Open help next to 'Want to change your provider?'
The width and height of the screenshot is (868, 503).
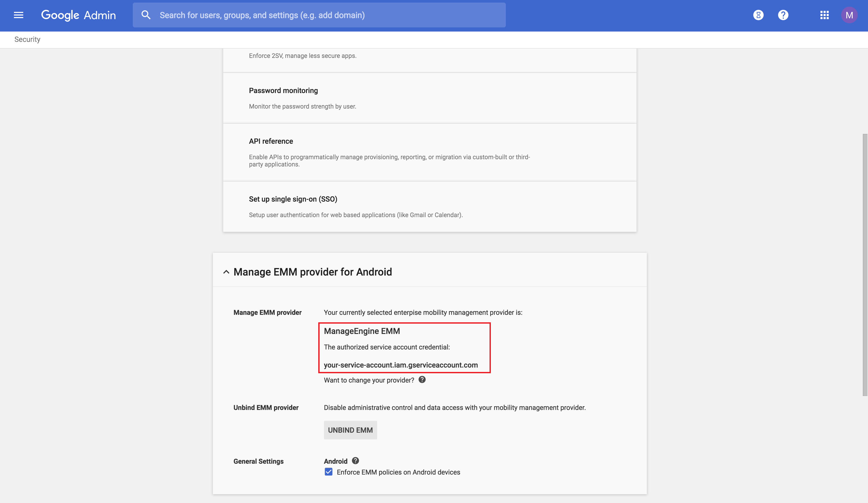pyautogui.click(x=422, y=380)
